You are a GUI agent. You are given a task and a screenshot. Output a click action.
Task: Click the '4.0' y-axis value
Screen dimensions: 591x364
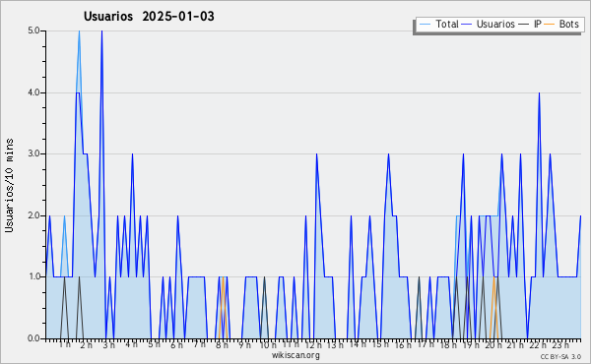33,92
